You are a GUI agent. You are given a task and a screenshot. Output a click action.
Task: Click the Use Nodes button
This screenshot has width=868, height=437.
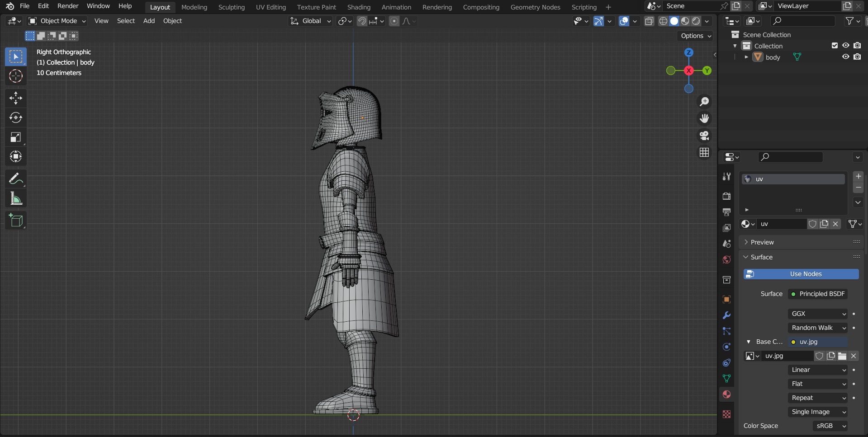[x=801, y=274]
